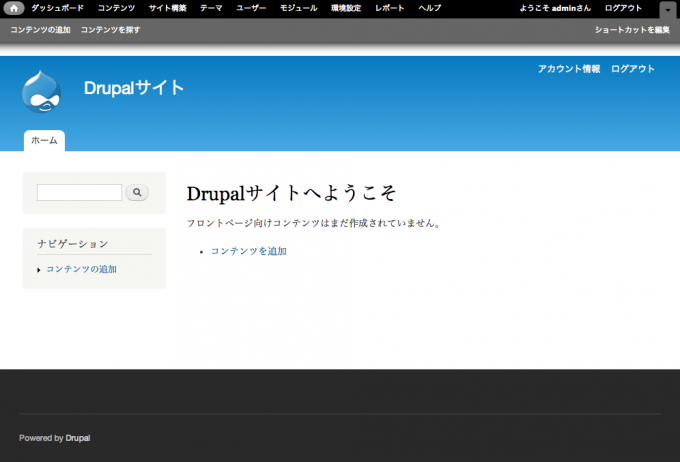680x462 pixels.
Task: Open the レポート menu item
Action: click(390, 8)
